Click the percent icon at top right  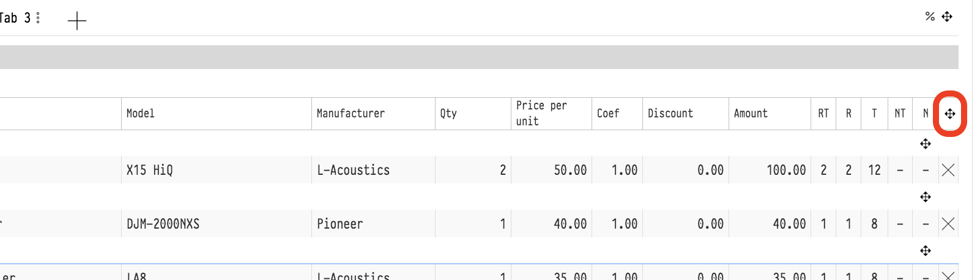point(930,17)
